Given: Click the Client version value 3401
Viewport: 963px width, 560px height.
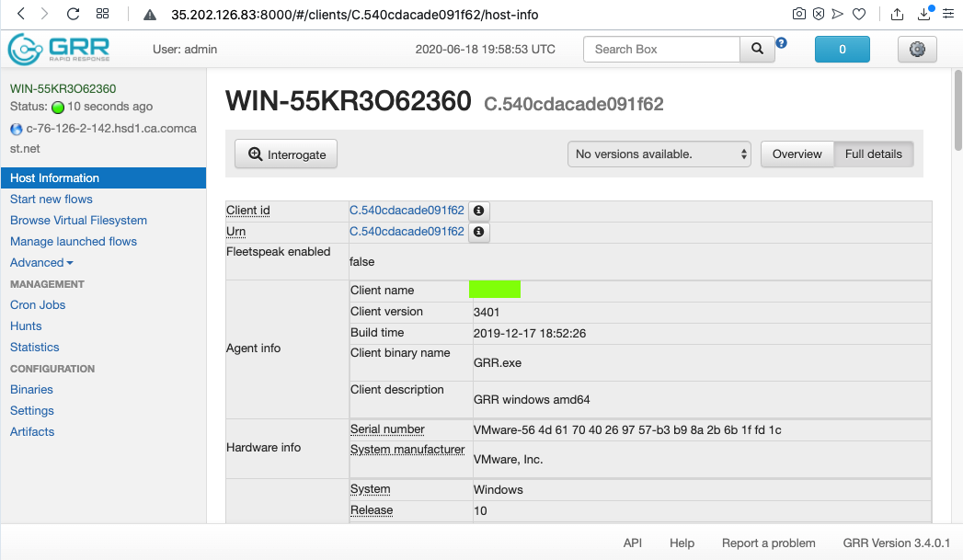Looking at the screenshot, I should point(487,312).
